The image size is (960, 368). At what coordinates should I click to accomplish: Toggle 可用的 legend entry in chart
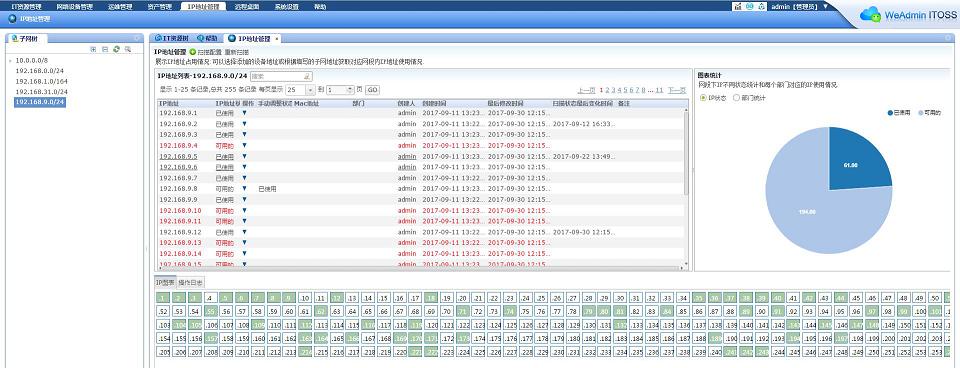(929, 113)
